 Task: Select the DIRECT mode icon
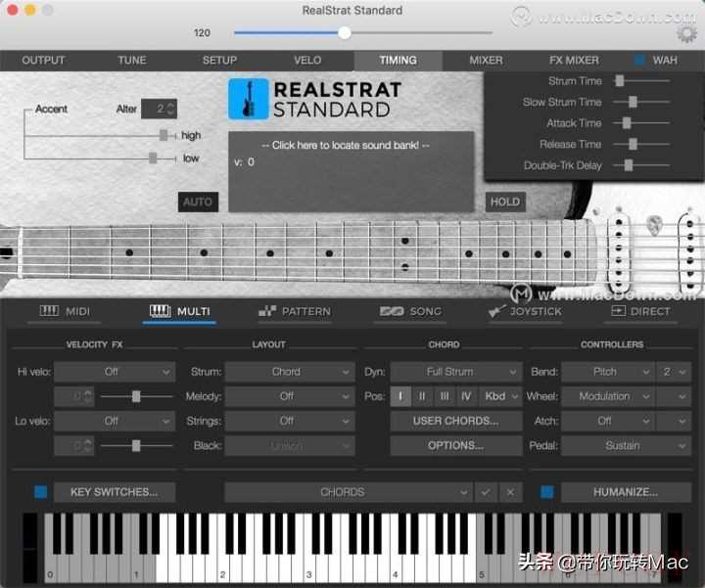coord(617,311)
